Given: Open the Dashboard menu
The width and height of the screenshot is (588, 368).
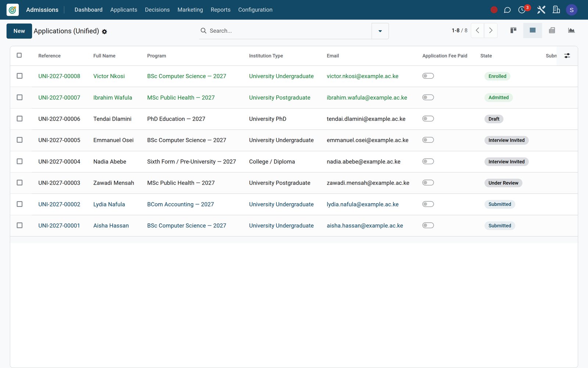Looking at the screenshot, I should pyautogui.click(x=89, y=10).
